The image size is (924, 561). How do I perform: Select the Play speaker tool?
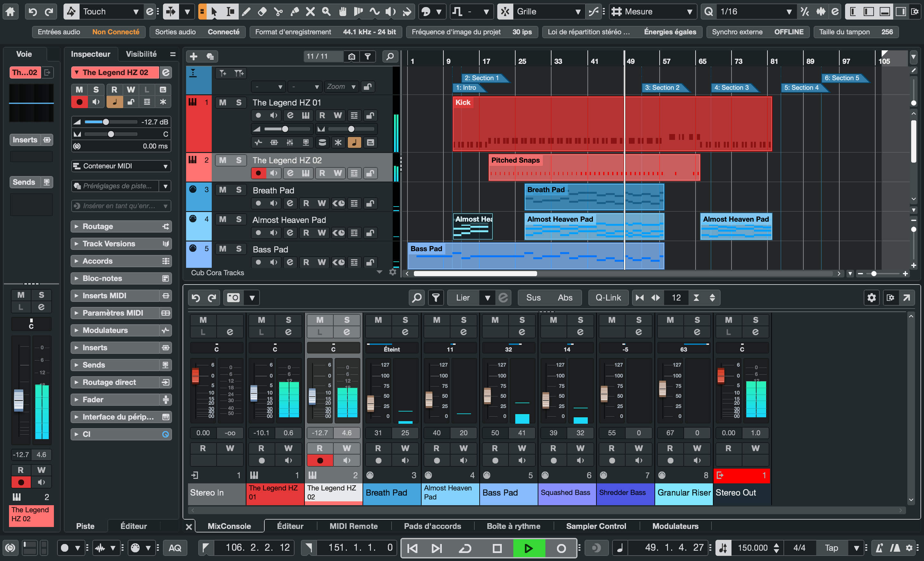390,12
